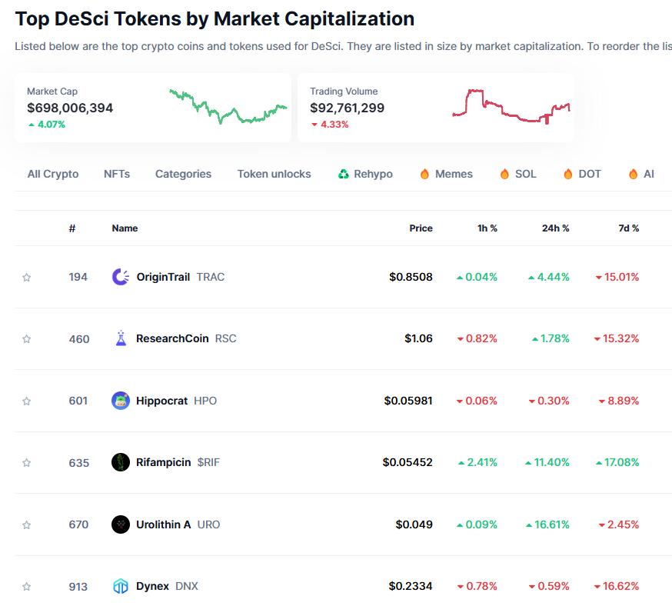Click the flame icon beside AI

coord(631,174)
